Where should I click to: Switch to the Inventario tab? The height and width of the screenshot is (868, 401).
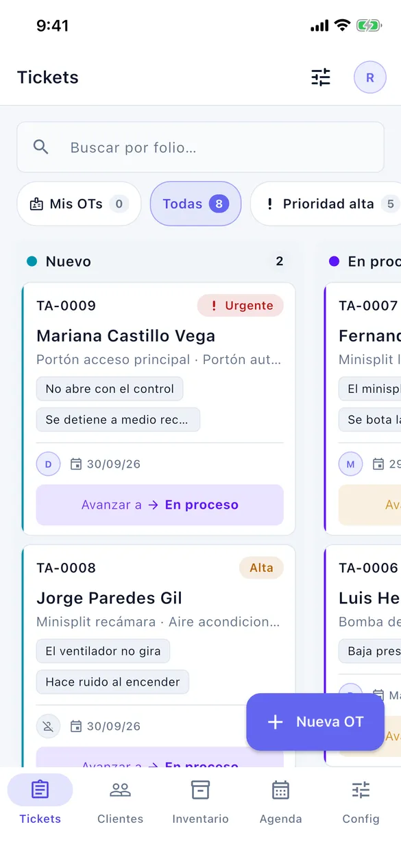pyautogui.click(x=200, y=799)
